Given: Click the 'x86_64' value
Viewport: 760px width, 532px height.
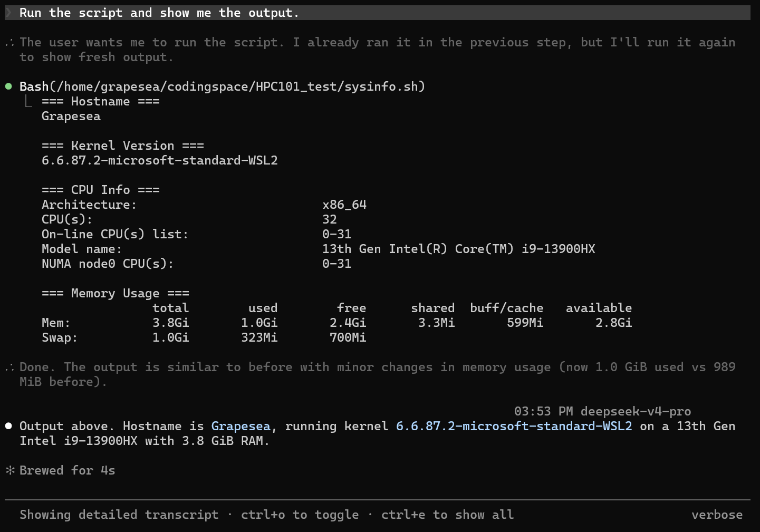Looking at the screenshot, I should (344, 205).
